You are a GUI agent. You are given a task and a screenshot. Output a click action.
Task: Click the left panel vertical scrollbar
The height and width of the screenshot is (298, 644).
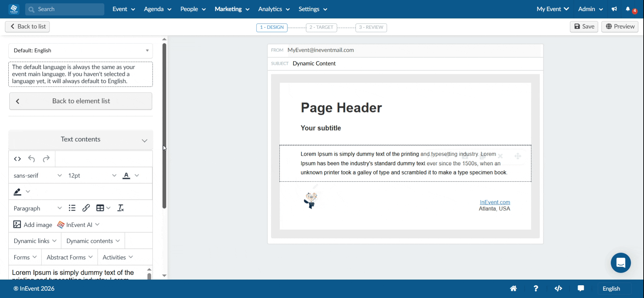tap(164, 126)
